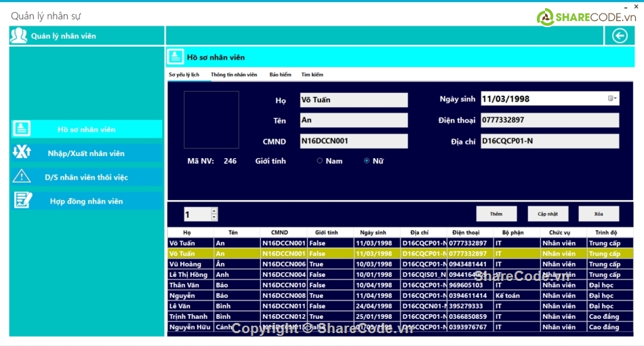Click the back arrow icon
This screenshot has height=346, width=644.
(x=620, y=36)
